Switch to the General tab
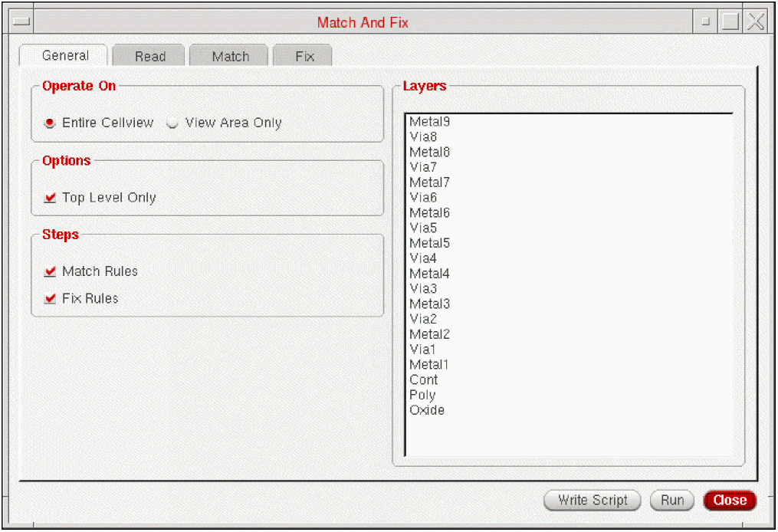 click(x=64, y=56)
